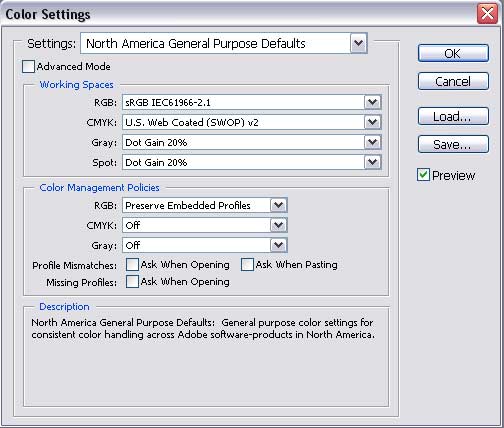
Task: Click the OK button
Action: click(x=453, y=53)
